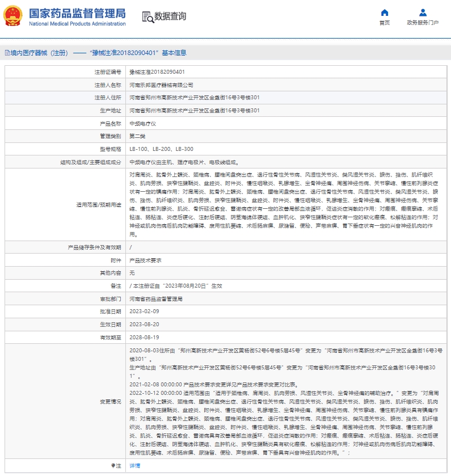
Task: Click the 变更情况 label
Action: [x=111, y=402]
